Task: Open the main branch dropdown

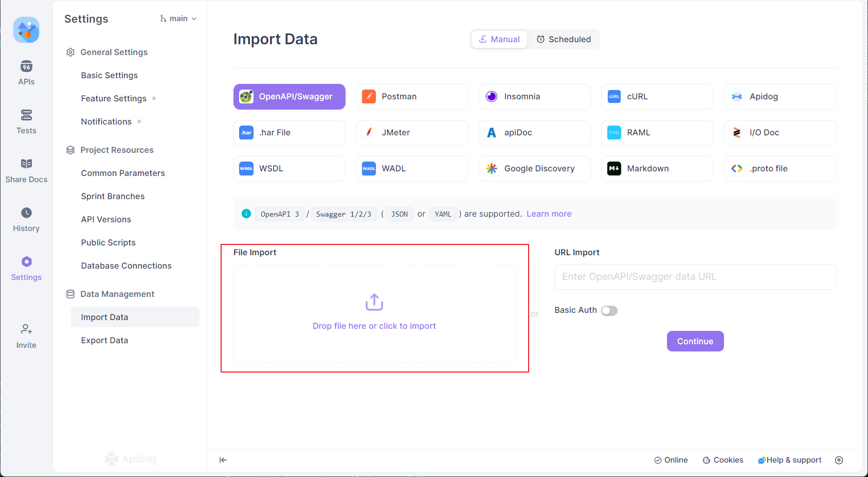Action: (178, 19)
